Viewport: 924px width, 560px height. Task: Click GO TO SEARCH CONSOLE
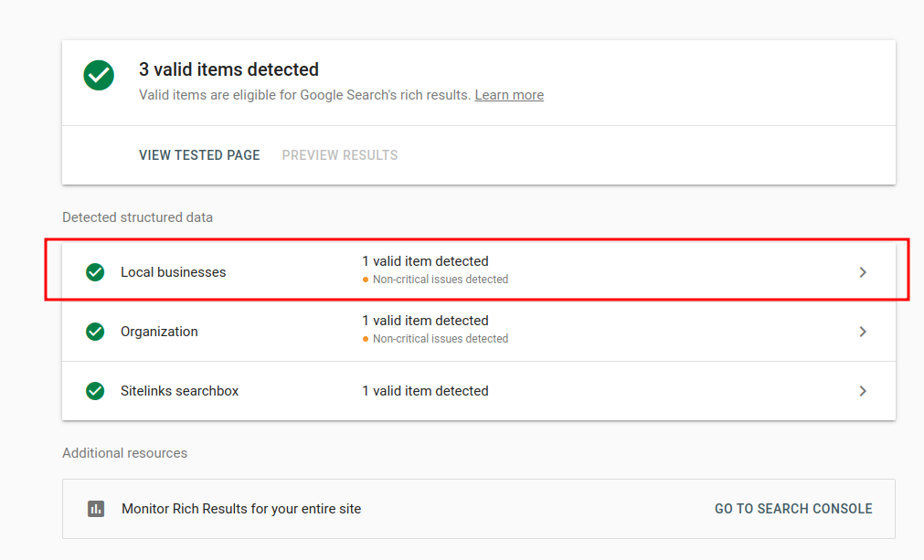pyautogui.click(x=793, y=508)
